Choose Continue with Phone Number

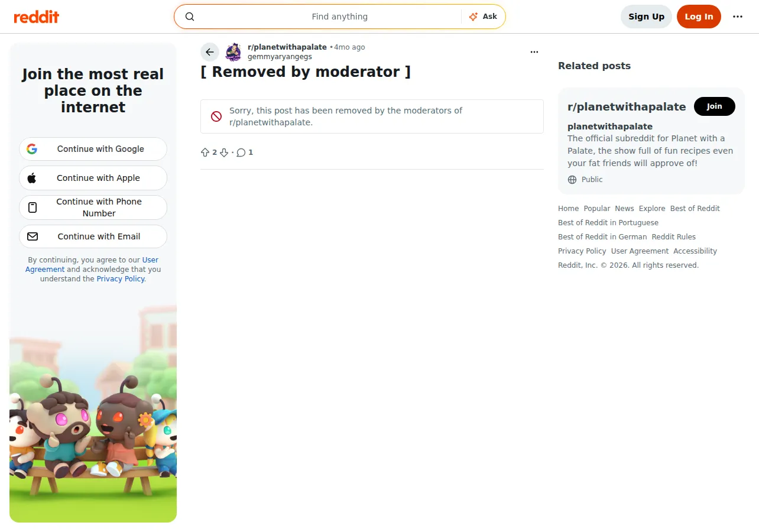93,207
